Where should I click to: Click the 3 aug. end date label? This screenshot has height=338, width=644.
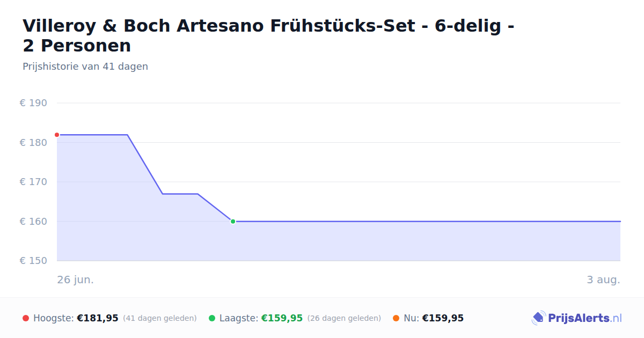tap(603, 280)
